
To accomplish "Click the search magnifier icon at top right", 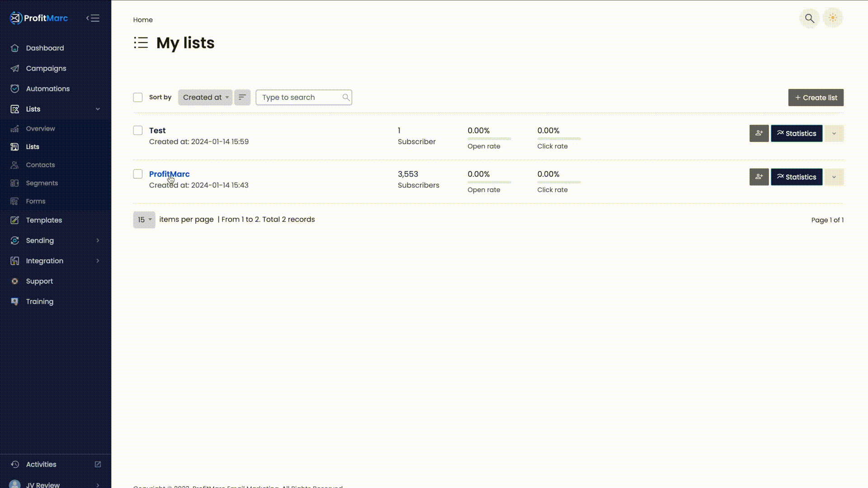I will point(809,18).
